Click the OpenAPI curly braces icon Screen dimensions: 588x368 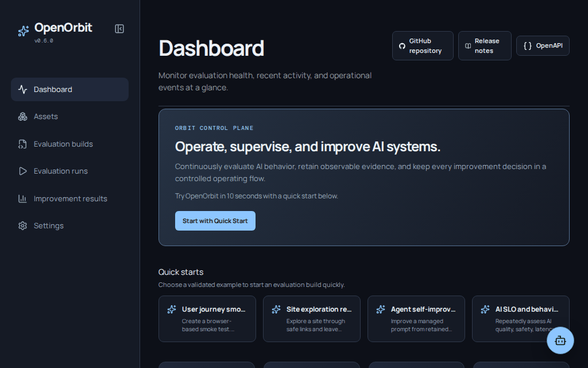[x=528, y=46]
